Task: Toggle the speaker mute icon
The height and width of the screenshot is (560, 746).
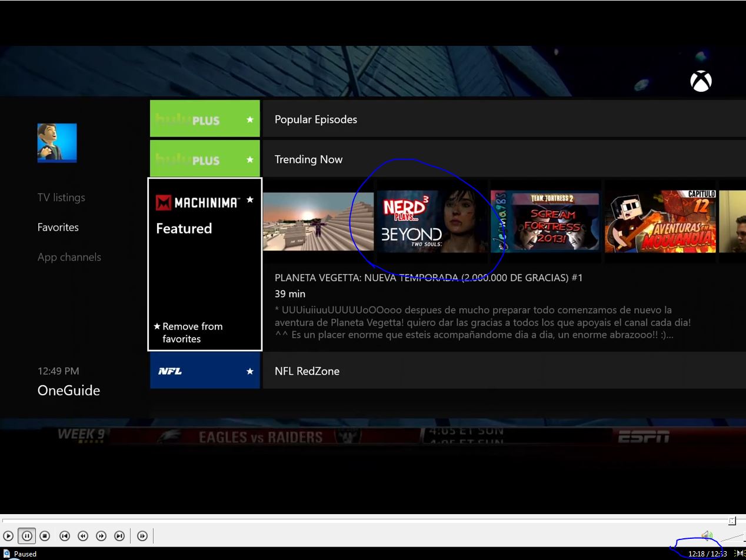Action: pyautogui.click(x=707, y=536)
